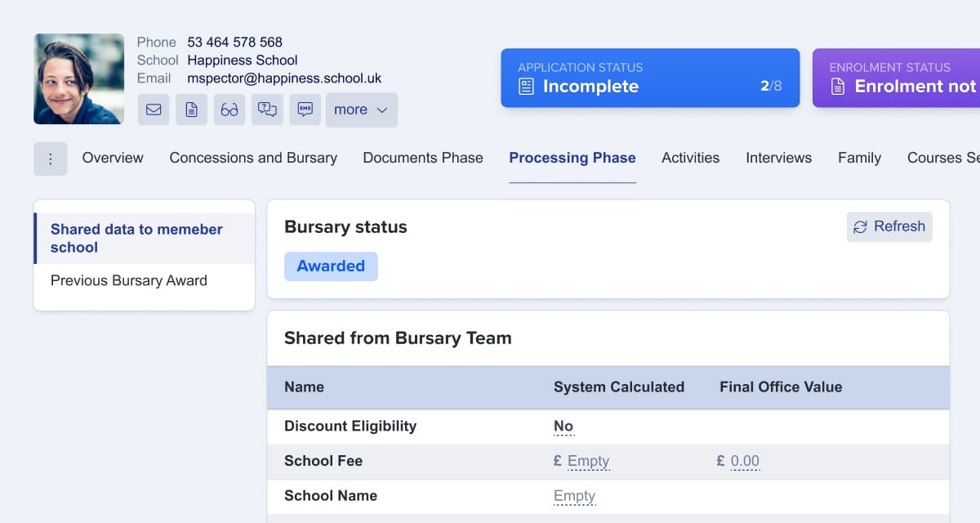Viewport: 980px width, 523px height.
Task: Click the Final Office Value column header
Action: tap(781, 387)
